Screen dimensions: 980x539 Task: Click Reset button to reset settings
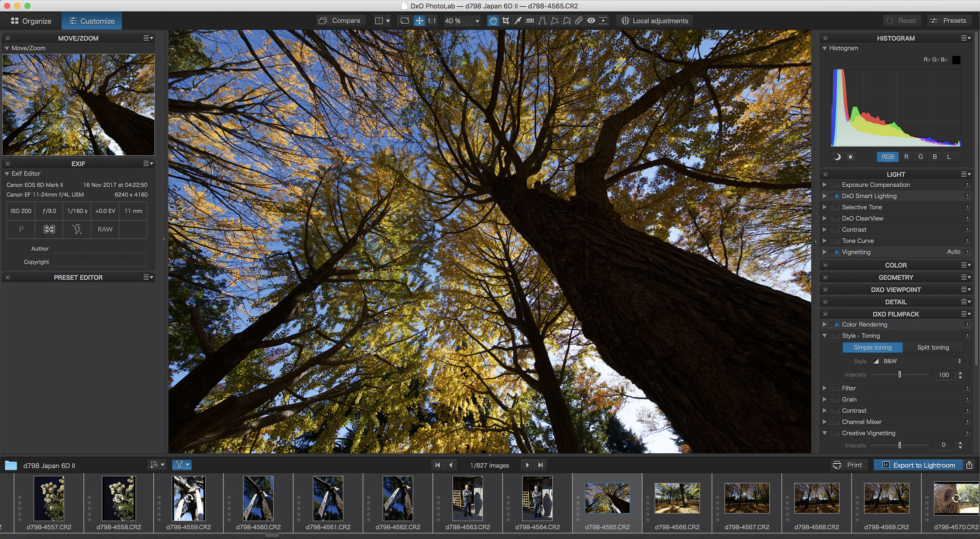coord(900,20)
